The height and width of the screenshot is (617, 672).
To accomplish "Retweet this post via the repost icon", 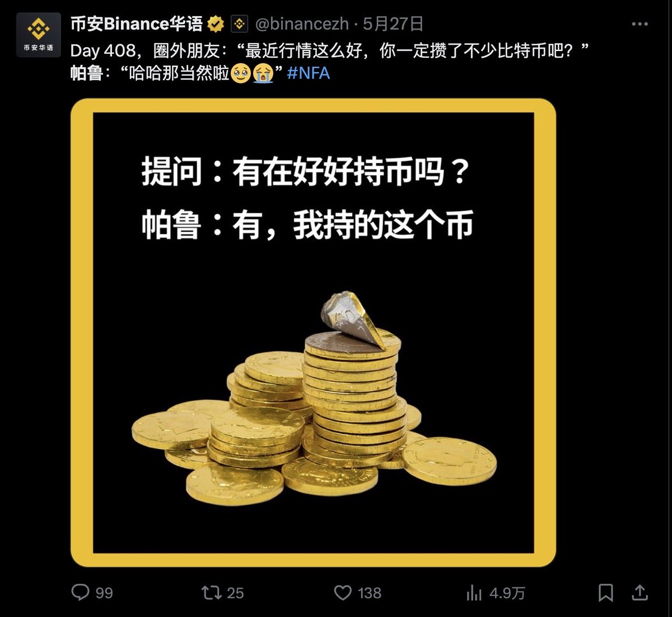I will tap(211, 592).
